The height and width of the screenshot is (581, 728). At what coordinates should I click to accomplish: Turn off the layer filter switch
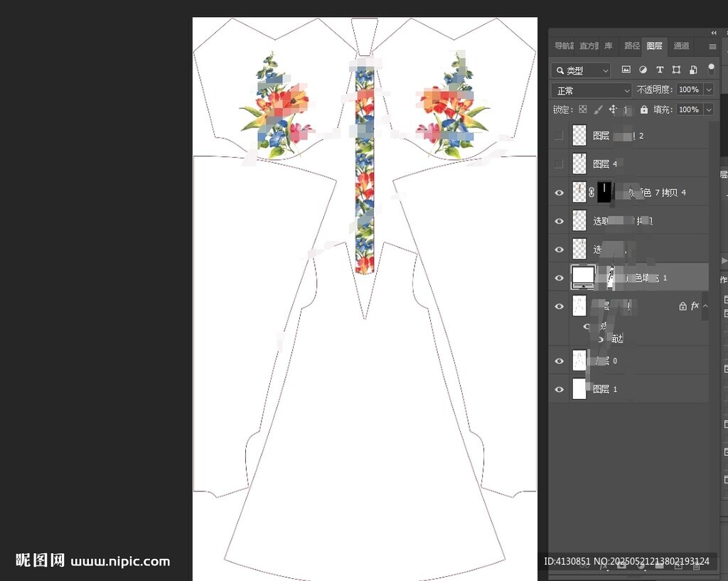coord(711,68)
